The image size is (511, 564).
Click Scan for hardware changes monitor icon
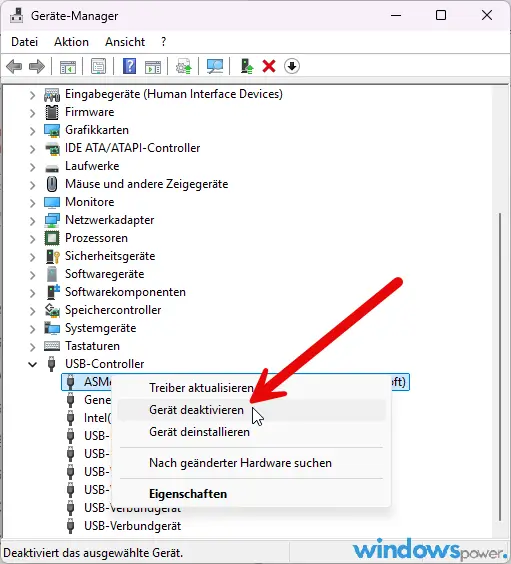(x=215, y=66)
